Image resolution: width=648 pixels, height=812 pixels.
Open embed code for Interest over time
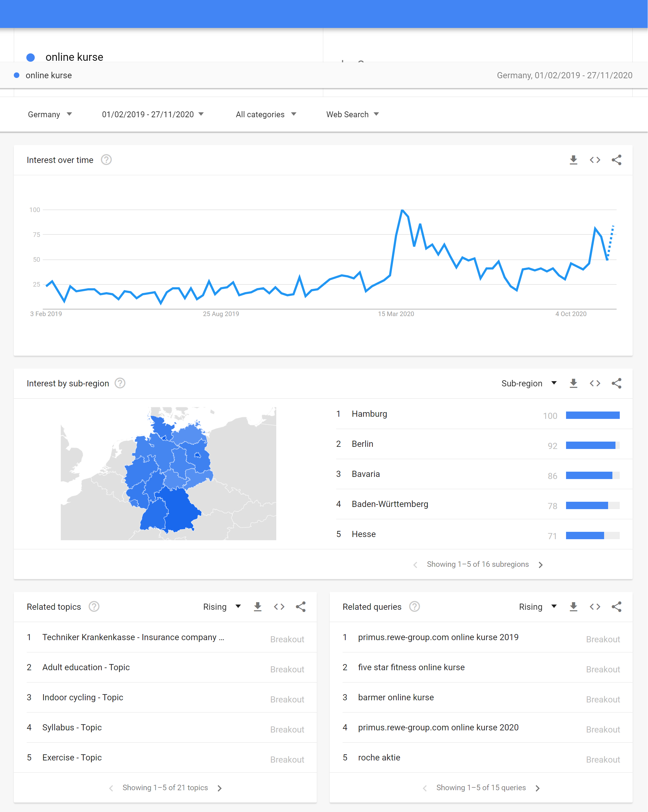point(595,160)
